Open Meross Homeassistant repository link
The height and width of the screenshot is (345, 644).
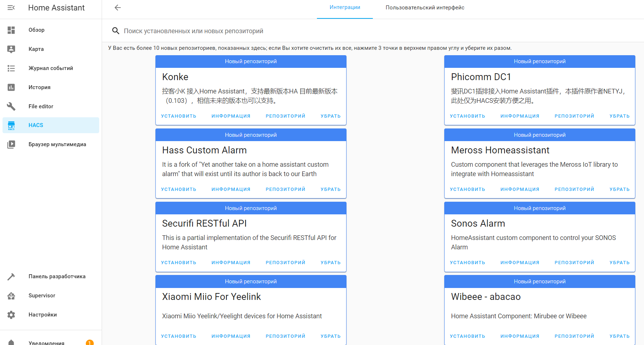click(574, 189)
